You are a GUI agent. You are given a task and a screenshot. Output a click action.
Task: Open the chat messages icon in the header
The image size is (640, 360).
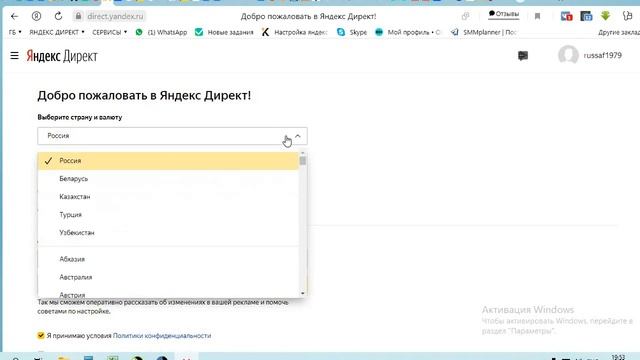(x=523, y=56)
